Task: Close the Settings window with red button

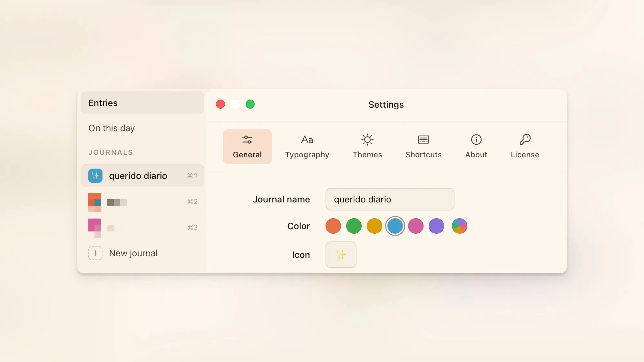Action: point(220,104)
